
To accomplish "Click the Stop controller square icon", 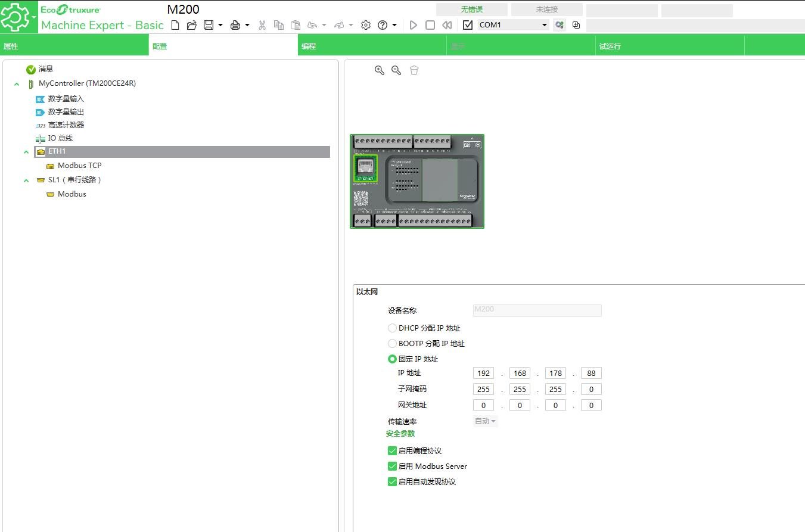I will point(430,25).
